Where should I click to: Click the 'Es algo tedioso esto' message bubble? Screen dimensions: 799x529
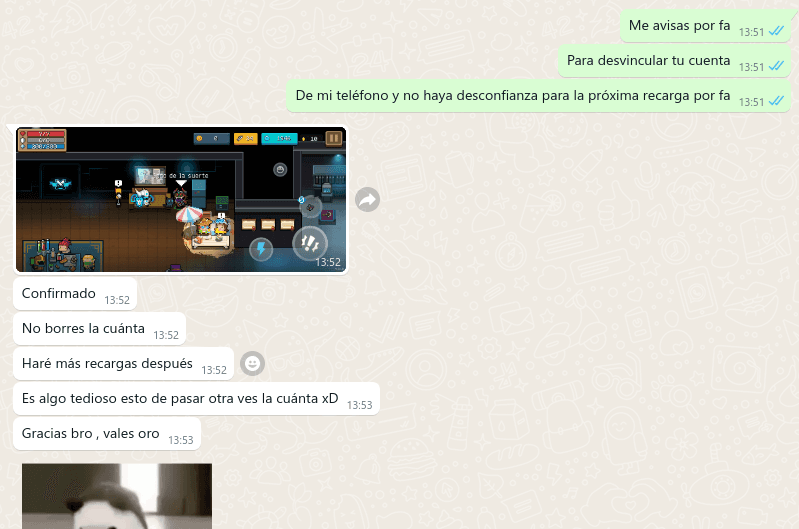point(180,398)
